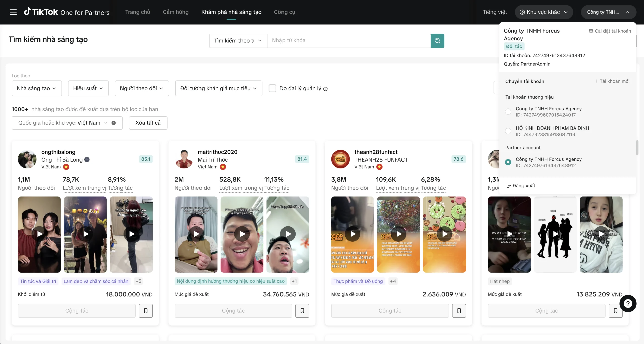Go to the Cảm hứng tab
This screenshot has width=644, height=344.
click(x=176, y=12)
